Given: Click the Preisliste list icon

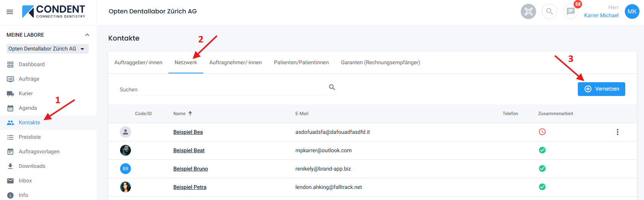Looking at the screenshot, I should pos(10,137).
